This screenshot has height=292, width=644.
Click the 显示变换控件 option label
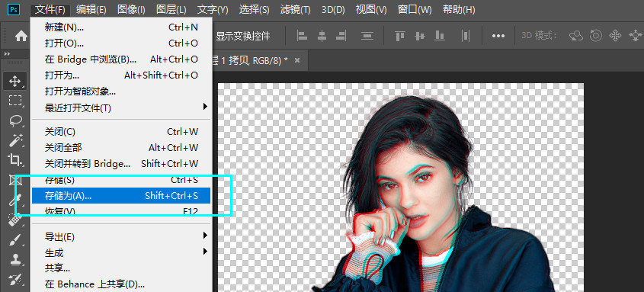tap(242, 36)
